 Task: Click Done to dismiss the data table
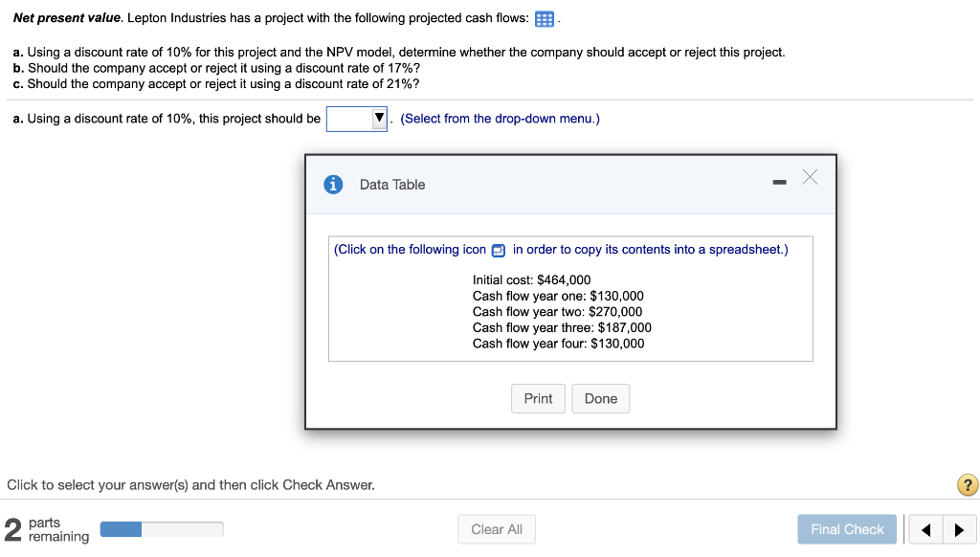pos(601,399)
